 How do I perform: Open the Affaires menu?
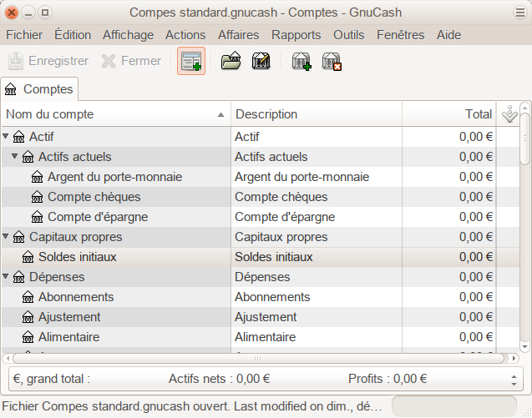pyautogui.click(x=238, y=35)
